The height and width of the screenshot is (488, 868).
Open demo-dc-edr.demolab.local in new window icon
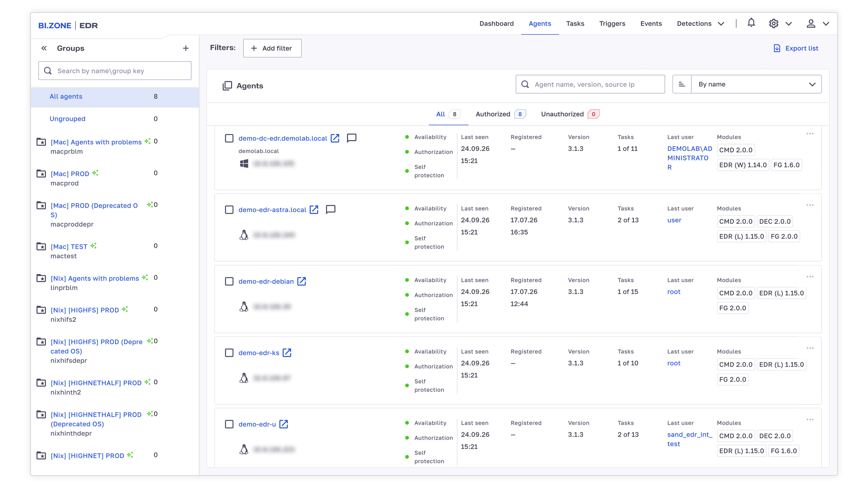335,138
